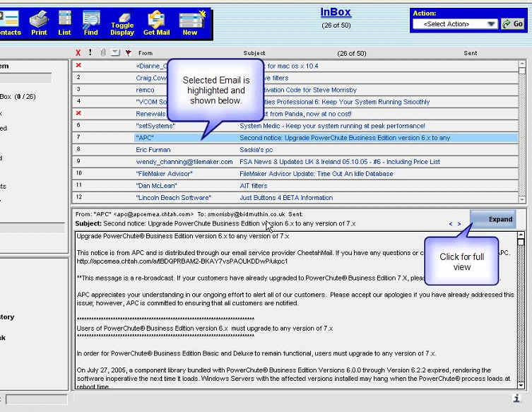Click email list scrollbar up arrow
Viewport: 532px width, 412px height.
pos(522,64)
